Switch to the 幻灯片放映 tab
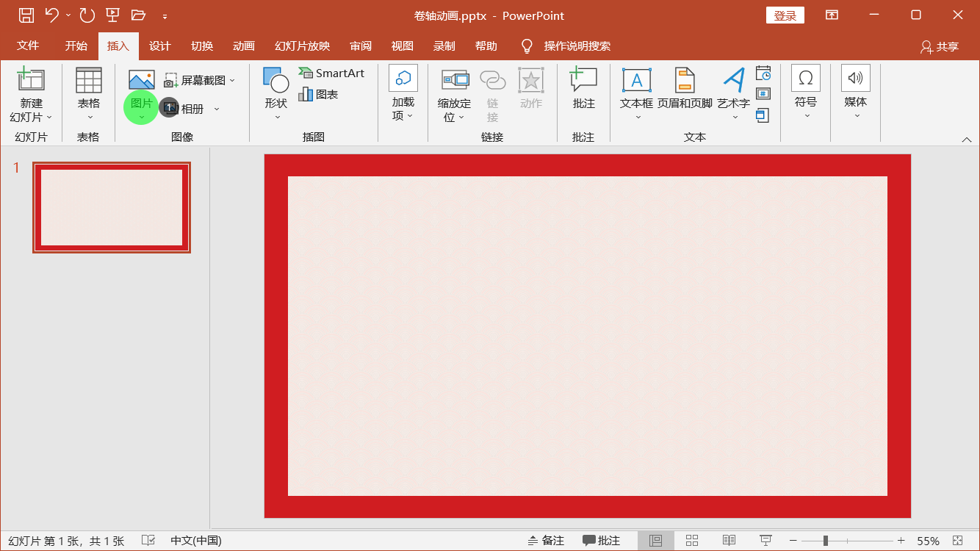The width and height of the screenshot is (980, 551). point(302,46)
